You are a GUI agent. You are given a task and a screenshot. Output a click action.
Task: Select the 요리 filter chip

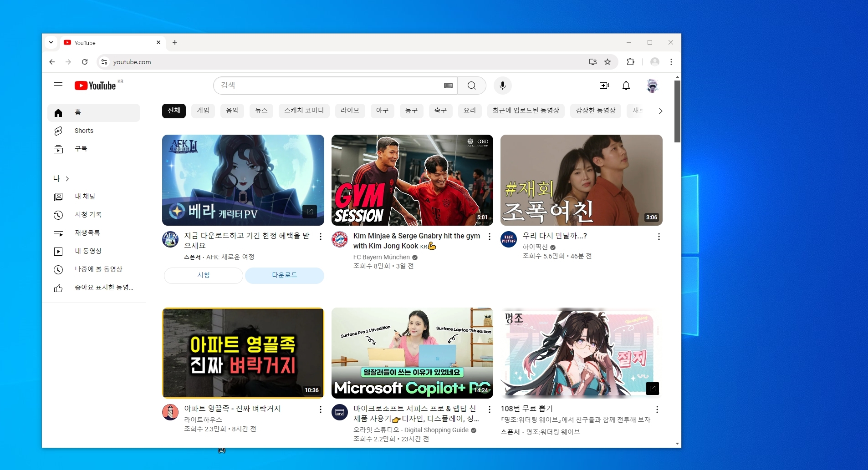coord(470,111)
